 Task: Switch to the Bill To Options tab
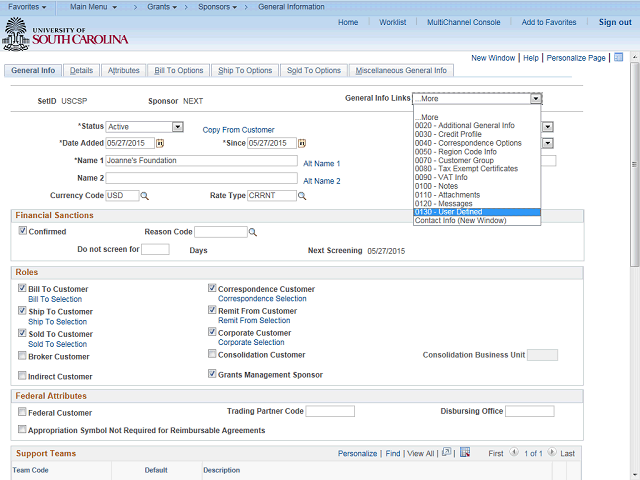[178, 71]
